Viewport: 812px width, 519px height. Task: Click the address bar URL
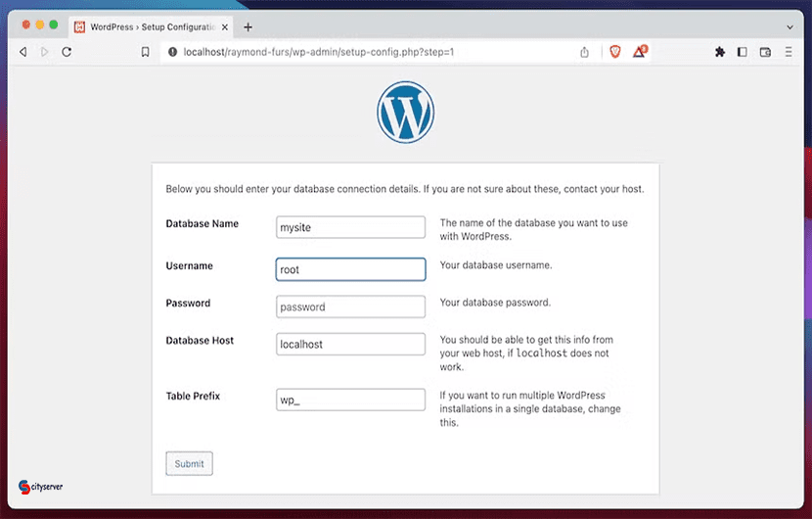(x=319, y=52)
